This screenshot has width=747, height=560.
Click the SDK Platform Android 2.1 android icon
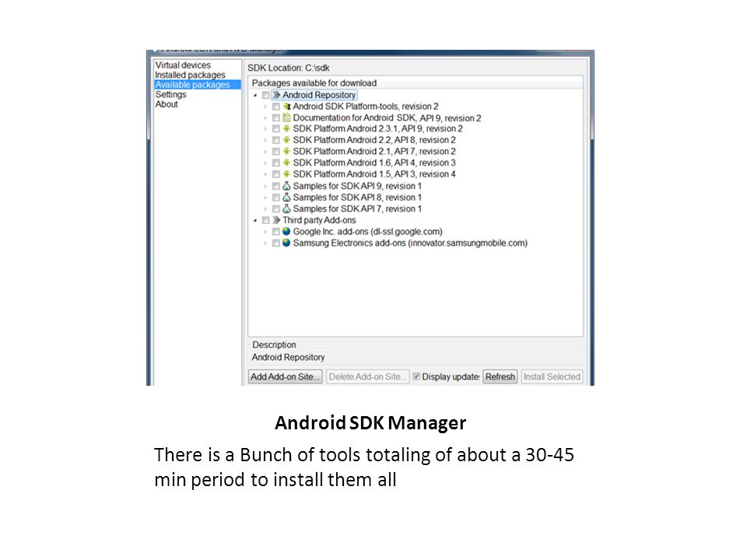(286, 152)
